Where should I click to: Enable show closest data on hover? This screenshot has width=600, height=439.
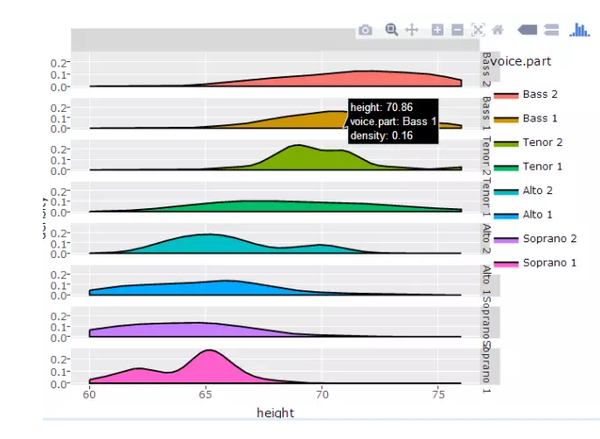tap(527, 30)
